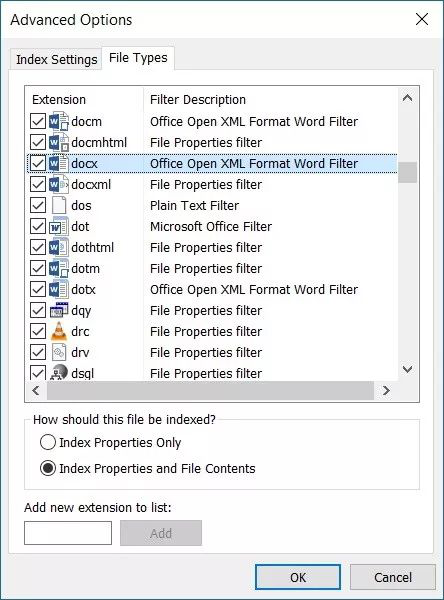The image size is (444, 600).
Task: Select the dqy query file icon
Action: (x=59, y=310)
